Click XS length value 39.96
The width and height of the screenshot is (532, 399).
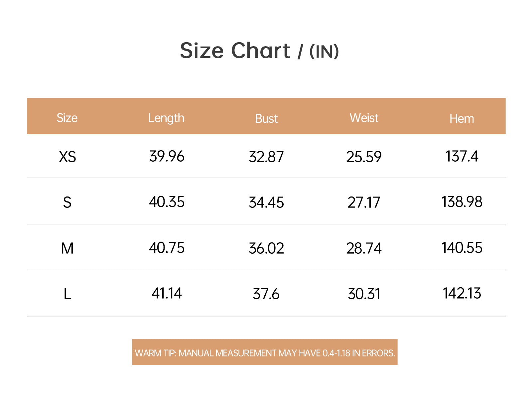click(x=167, y=156)
